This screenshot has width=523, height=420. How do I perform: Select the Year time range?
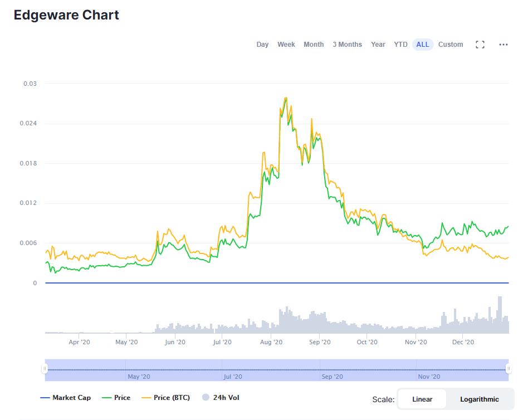378,45
